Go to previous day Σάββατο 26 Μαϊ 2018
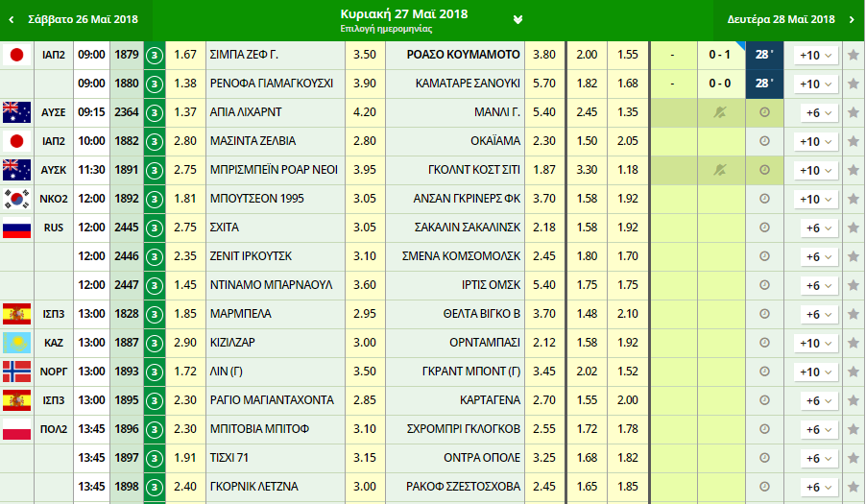Viewport: 866px width, 504px height. [75, 19]
